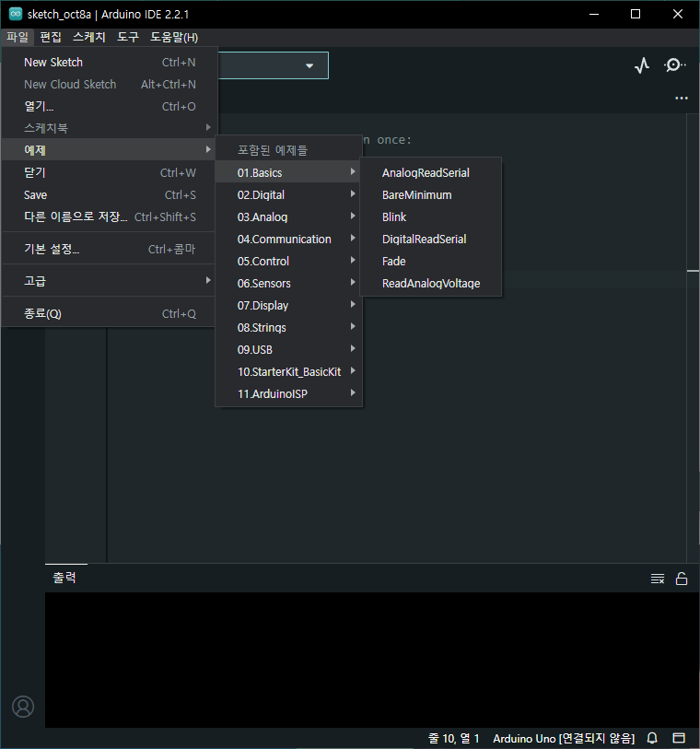Click the three-dots tab options icon
700x749 pixels.
point(682,98)
